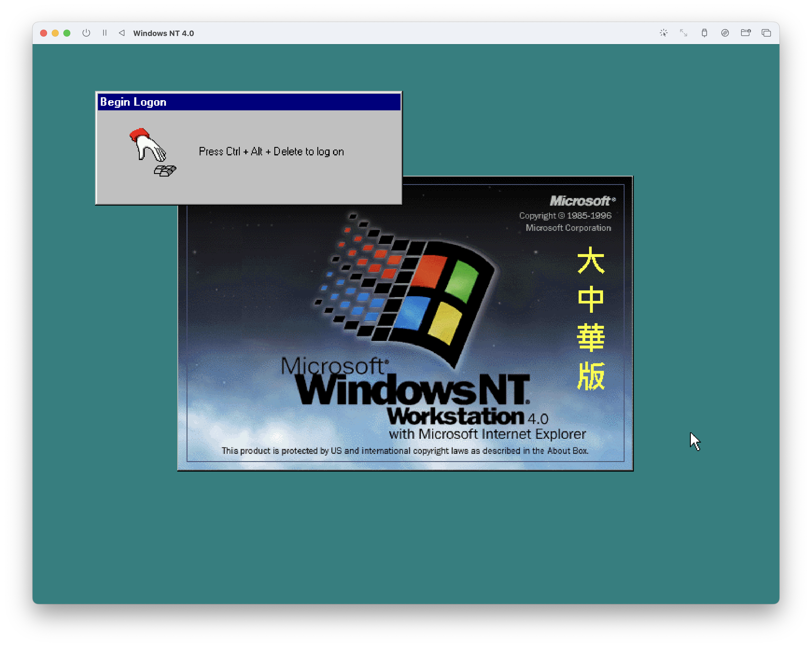Click the Windows NT 4.0 window title

click(164, 33)
